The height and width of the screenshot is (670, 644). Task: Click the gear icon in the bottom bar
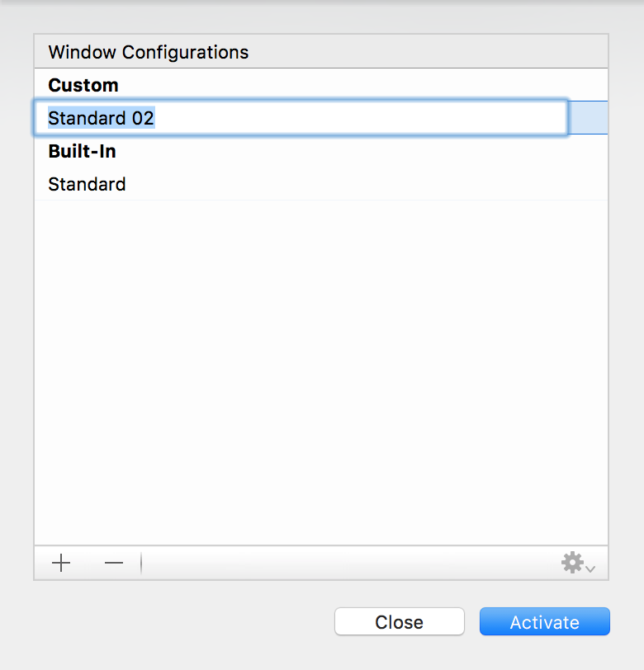point(572,563)
